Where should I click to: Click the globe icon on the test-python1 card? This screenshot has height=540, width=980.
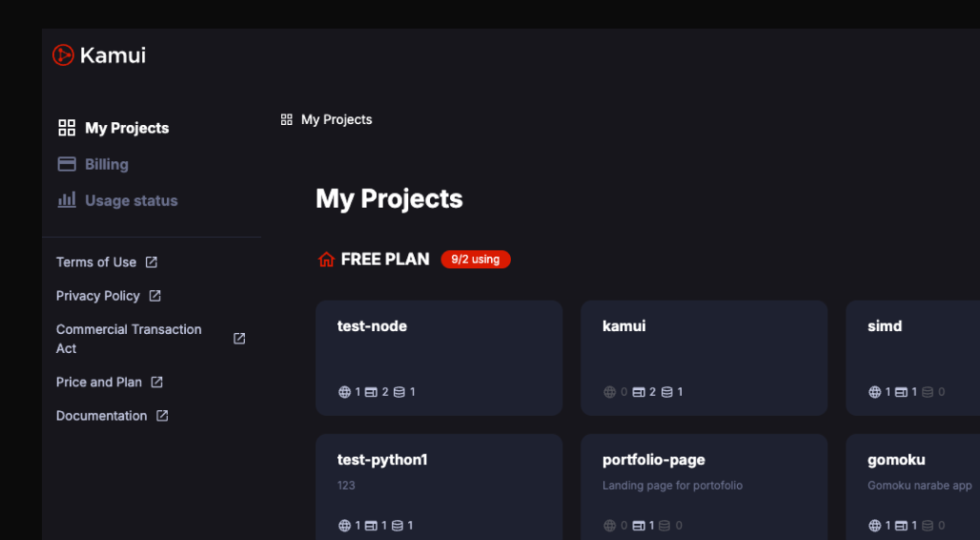[344, 526]
